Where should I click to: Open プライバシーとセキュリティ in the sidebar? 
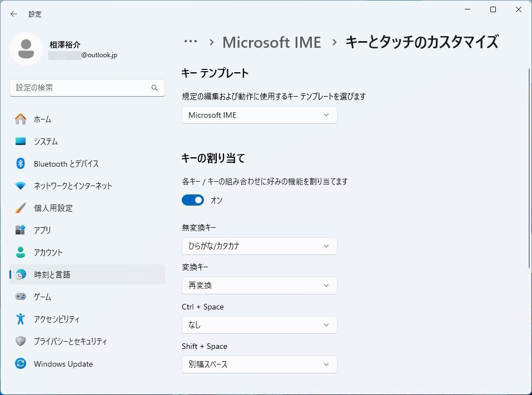(87, 341)
